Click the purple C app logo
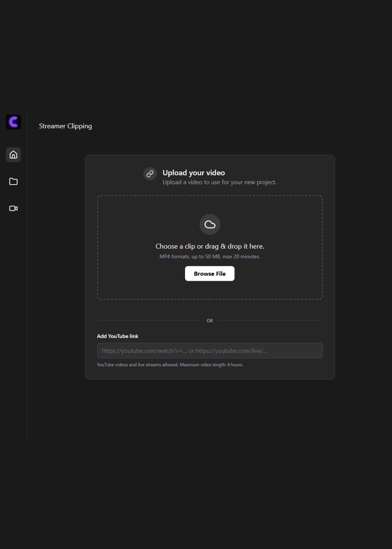 point(13,122)
